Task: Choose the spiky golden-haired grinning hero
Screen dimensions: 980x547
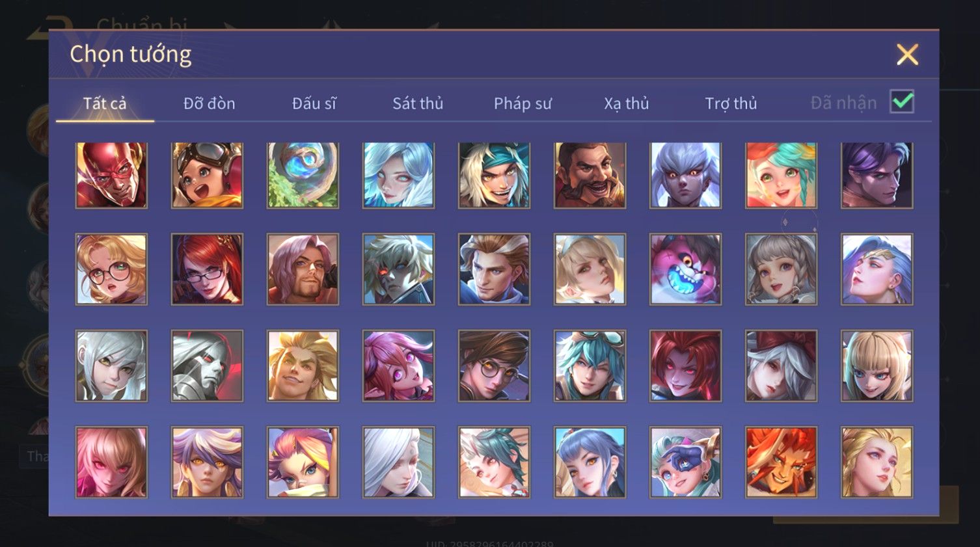Action: [x=303, y=366]
